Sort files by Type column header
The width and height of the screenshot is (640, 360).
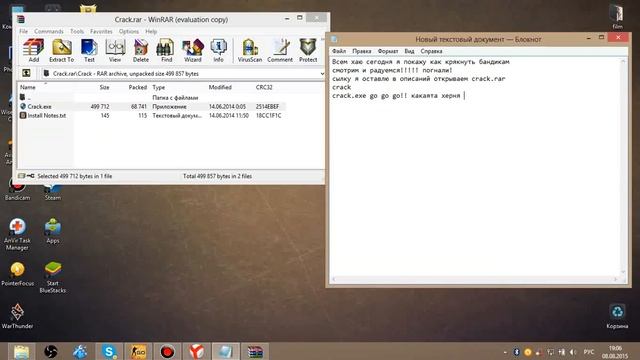point(158,87)
